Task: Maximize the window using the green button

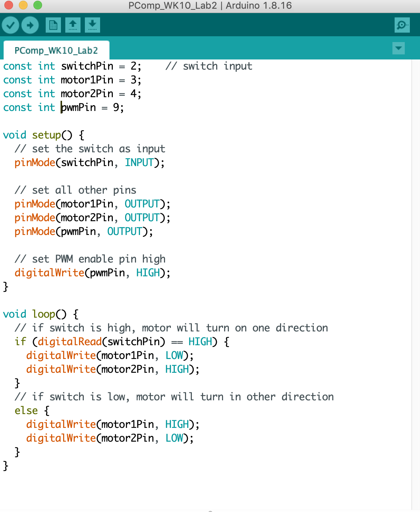Action: (37, 5)
